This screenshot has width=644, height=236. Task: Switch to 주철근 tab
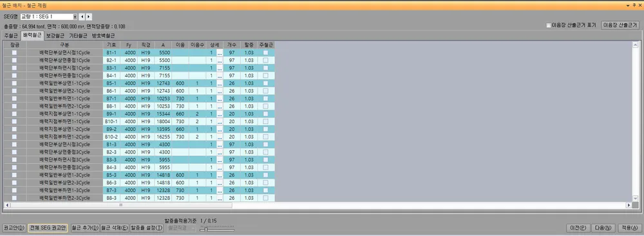(x=10, y=35)
